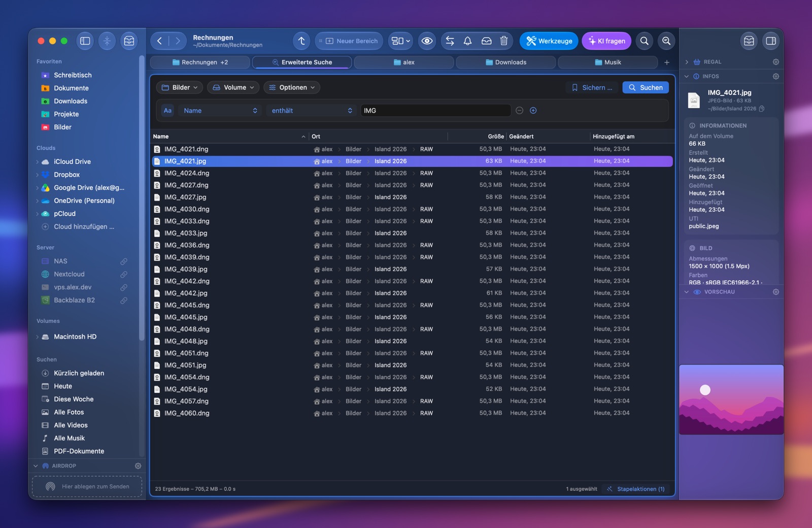Screen dimensions: 812x528
Task: Go up to the parent folder
Action: click(301, 41)
